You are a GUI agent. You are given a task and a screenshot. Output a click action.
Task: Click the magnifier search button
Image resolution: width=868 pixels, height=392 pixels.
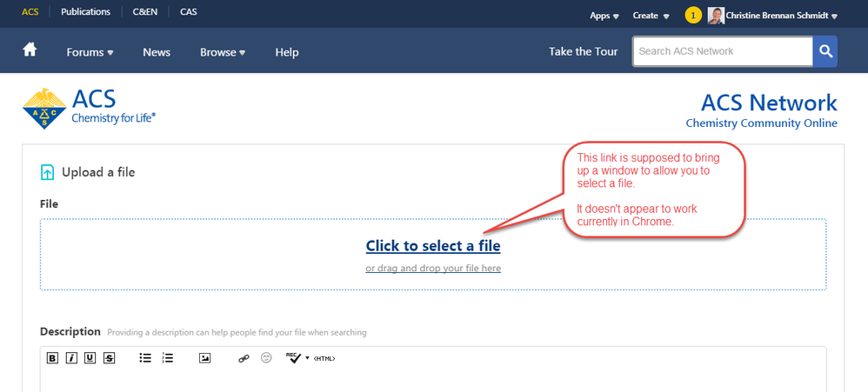tap(825, 51)
